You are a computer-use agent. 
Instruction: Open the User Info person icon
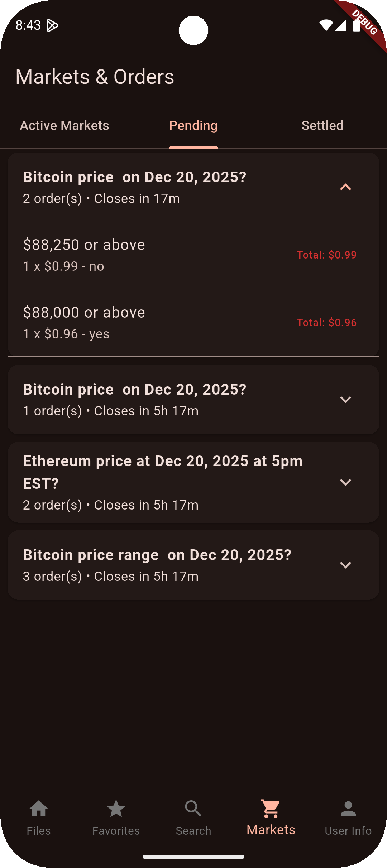tap(348, 809)
